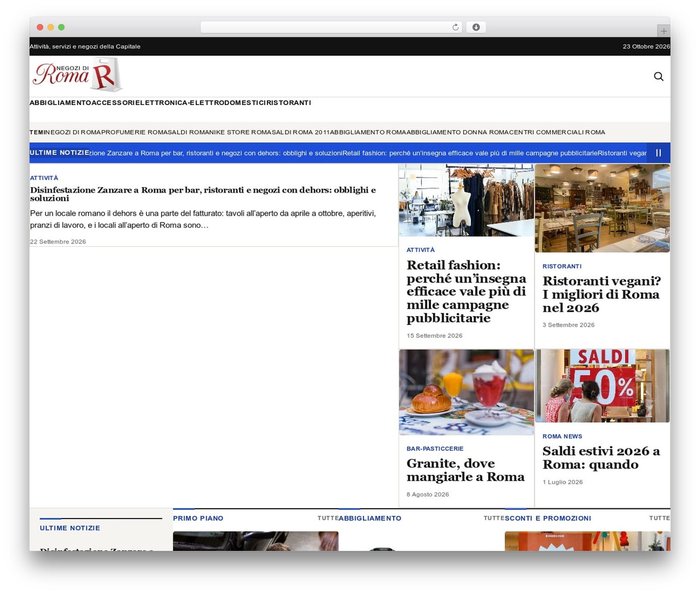Open the Retail fashion insegna article headline
The height and width of the screenshot is (593, 700).
coord(466,292)
